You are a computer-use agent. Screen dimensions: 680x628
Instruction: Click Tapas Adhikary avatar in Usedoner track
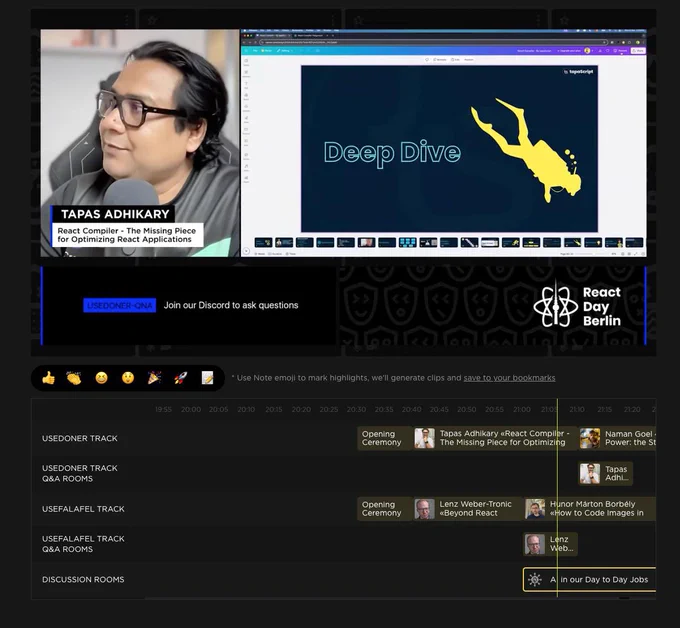tap(424, 438)
